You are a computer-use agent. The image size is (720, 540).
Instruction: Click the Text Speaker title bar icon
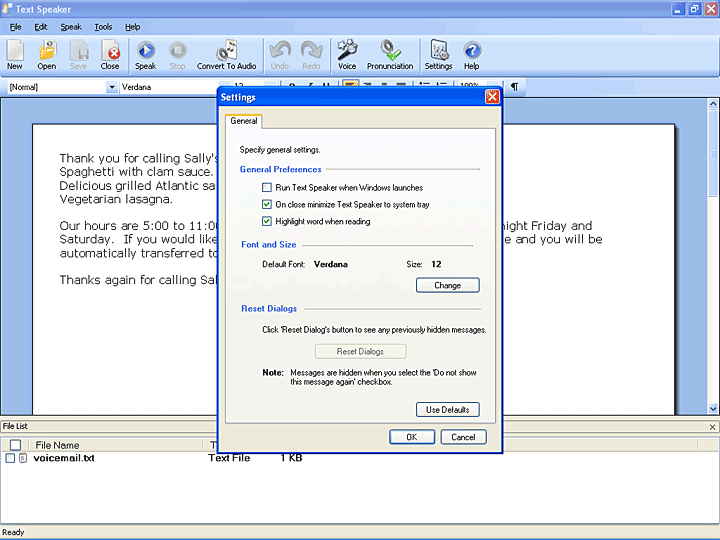(7, 9)
